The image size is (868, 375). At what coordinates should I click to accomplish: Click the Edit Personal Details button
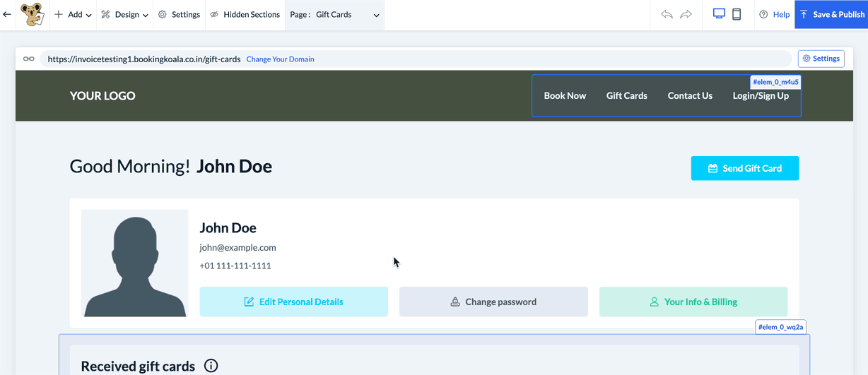tap(294, 302)
